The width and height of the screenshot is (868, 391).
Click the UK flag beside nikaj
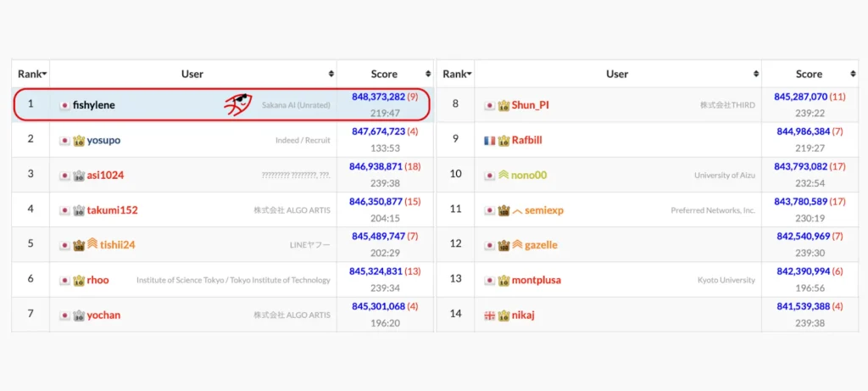(x=489, y=315)
